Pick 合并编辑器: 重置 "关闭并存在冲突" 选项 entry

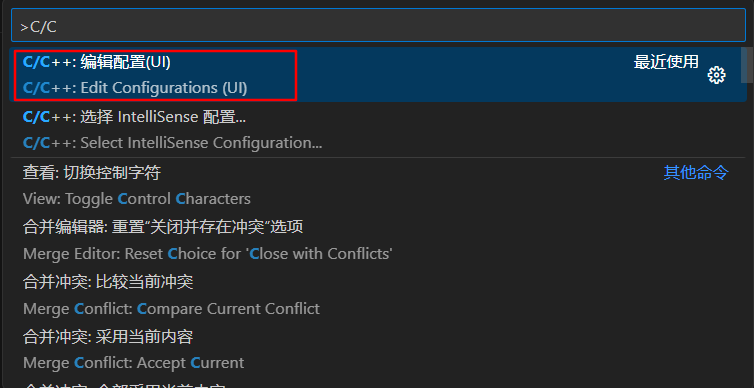pyautogui.click(x=378, y=240)
